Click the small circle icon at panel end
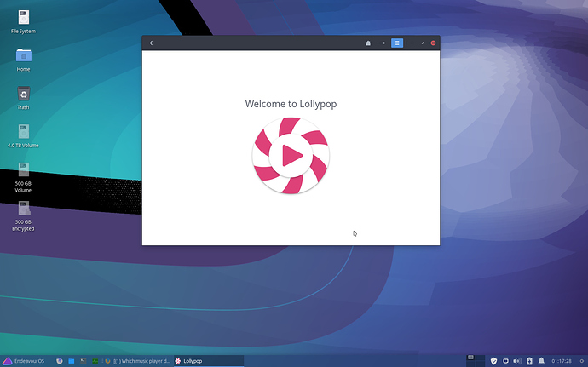Screen dimensions: 588x367 582,361
